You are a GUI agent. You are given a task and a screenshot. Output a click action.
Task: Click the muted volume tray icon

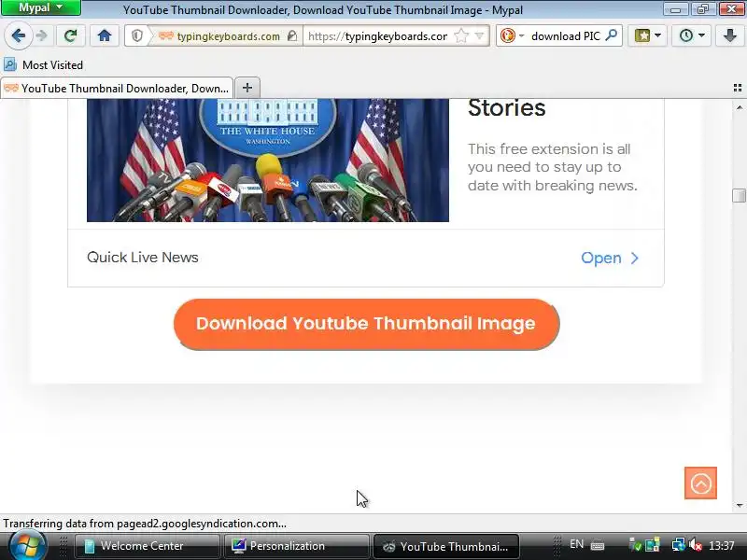pos(696,545)
